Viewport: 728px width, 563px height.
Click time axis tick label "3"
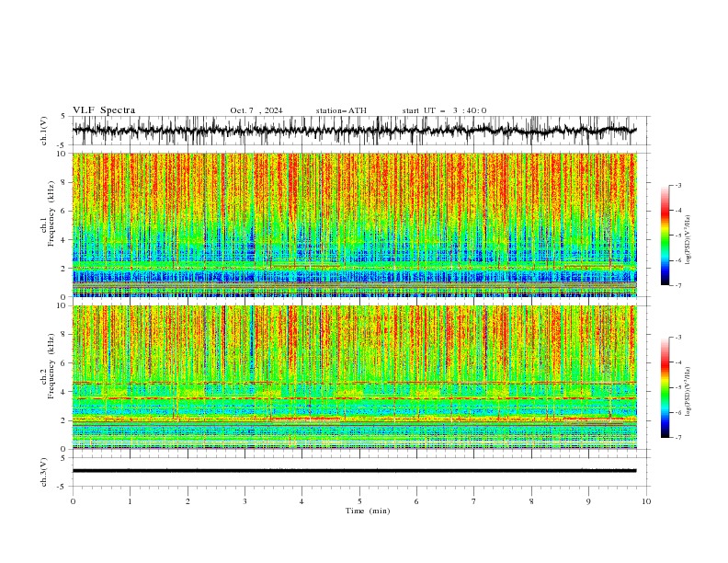coord(245,501)
